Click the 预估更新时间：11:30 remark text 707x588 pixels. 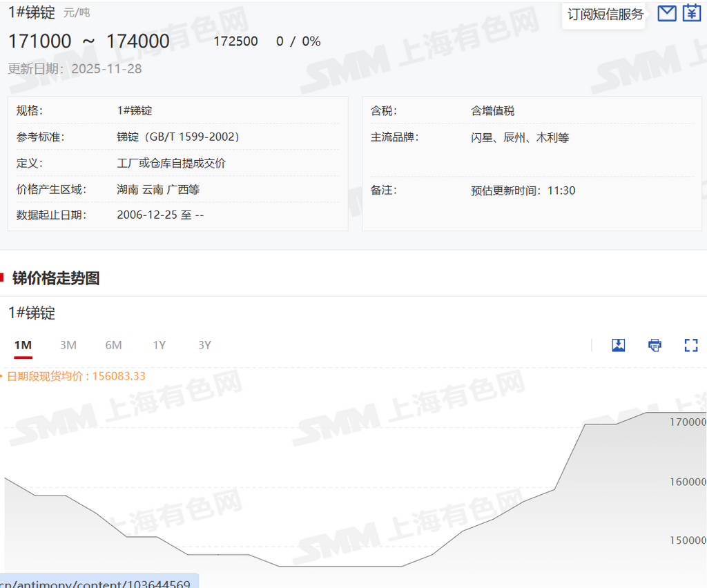point(523,190)
